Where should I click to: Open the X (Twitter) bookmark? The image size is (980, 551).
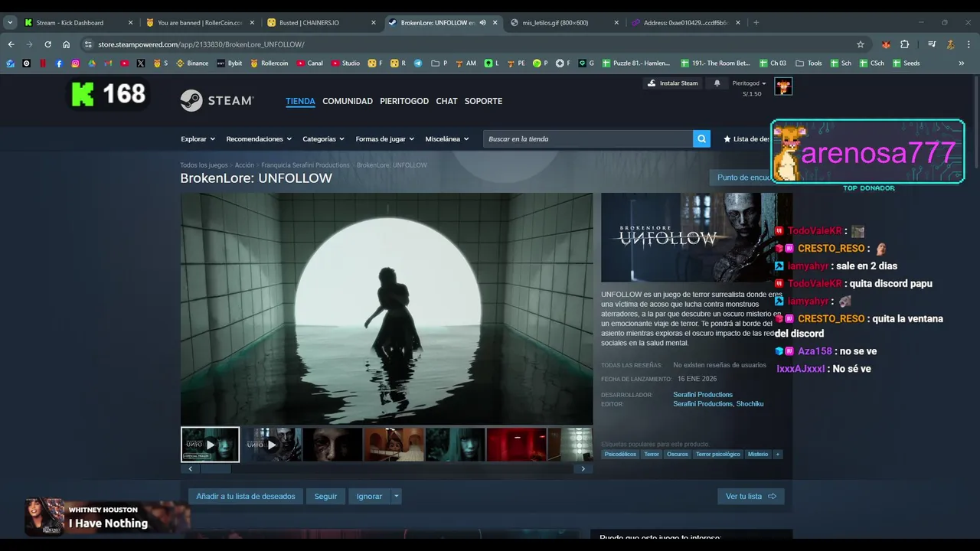[140, 64]
